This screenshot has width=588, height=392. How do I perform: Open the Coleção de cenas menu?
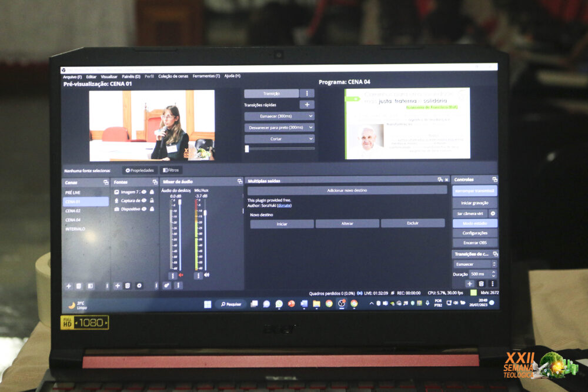pyautogui.click(x=173, y=76)
